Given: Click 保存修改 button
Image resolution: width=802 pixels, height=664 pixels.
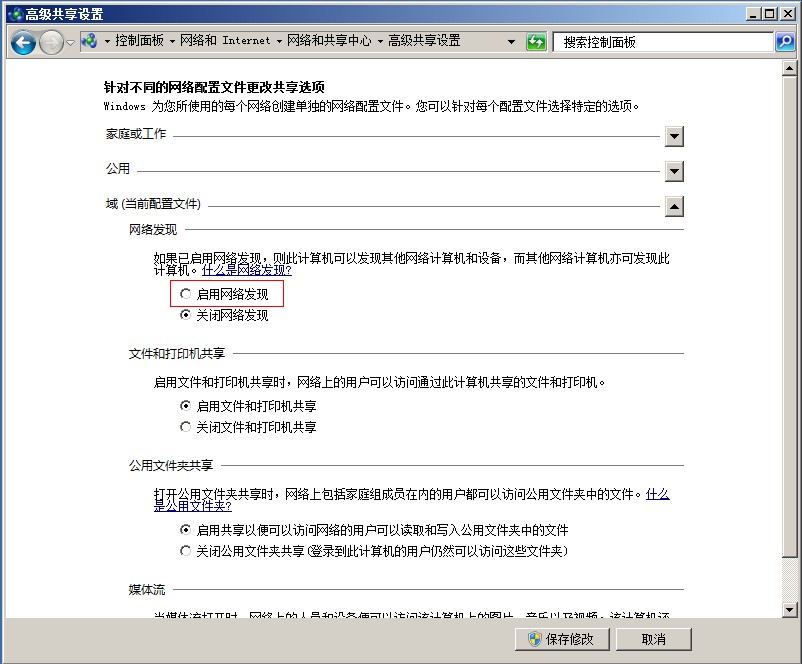Looking at the screenshot, I should click(x=562, y=639).
